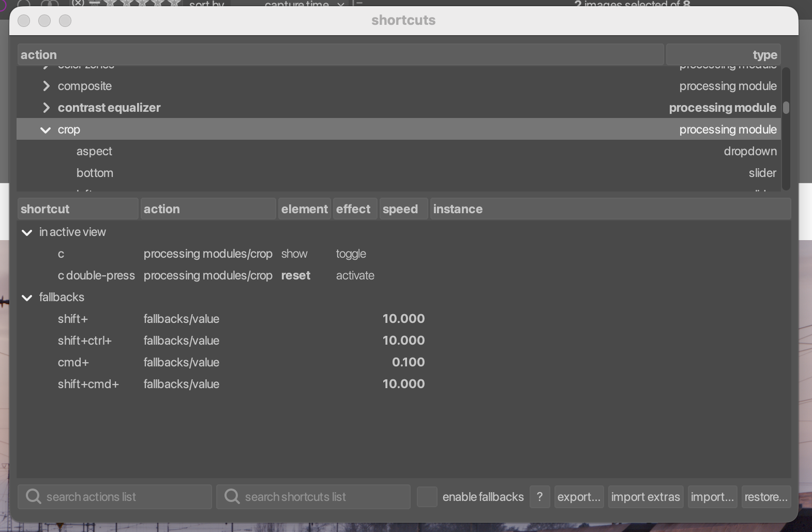This screenshot has width=812, height=532.
Task: Select the crop aspect dropdown action
Action: point(94,152)
